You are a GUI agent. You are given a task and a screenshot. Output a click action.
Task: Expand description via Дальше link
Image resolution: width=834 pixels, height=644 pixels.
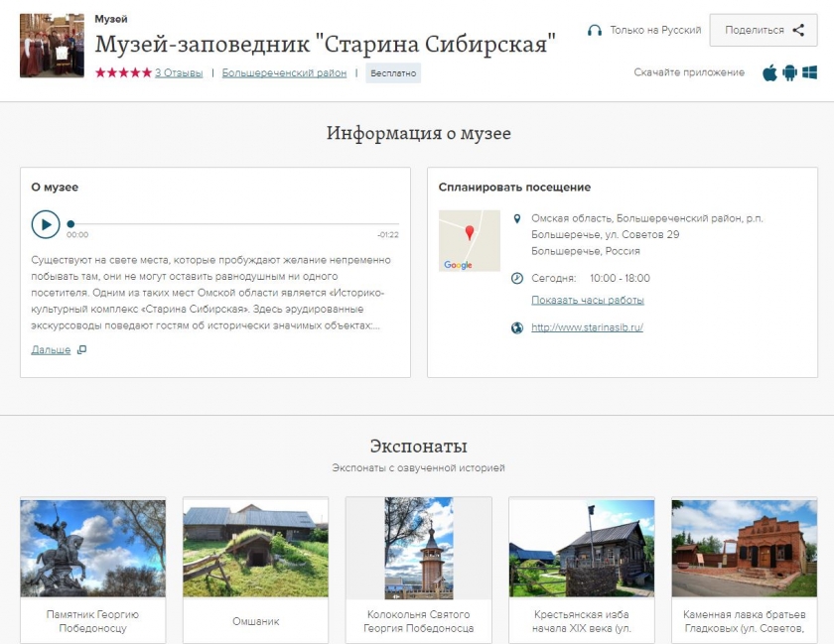[51, 350]
